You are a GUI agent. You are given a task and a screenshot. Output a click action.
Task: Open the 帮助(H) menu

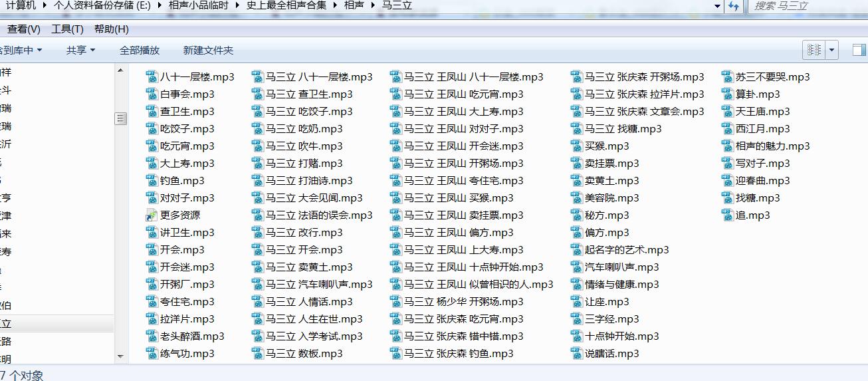[111, 29]
